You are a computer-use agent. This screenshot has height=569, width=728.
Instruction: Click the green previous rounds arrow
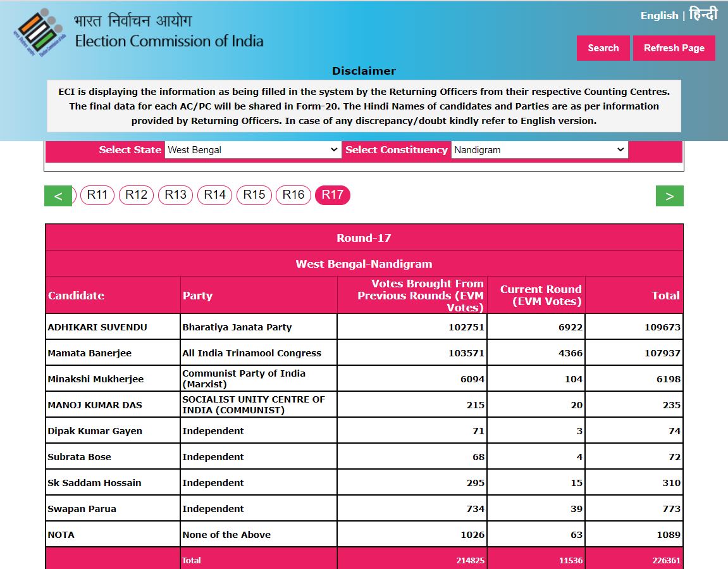(x=58, y=196)
